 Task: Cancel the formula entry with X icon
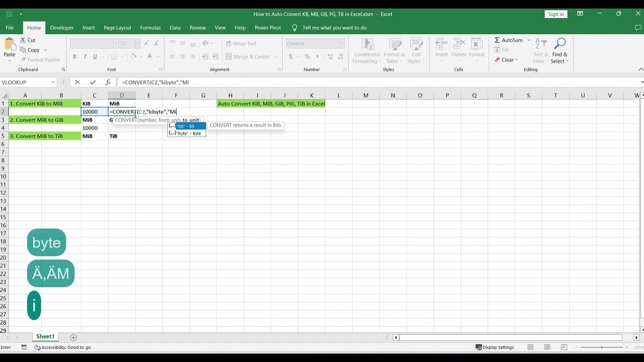pyautogui.click(x=77, y=82)
